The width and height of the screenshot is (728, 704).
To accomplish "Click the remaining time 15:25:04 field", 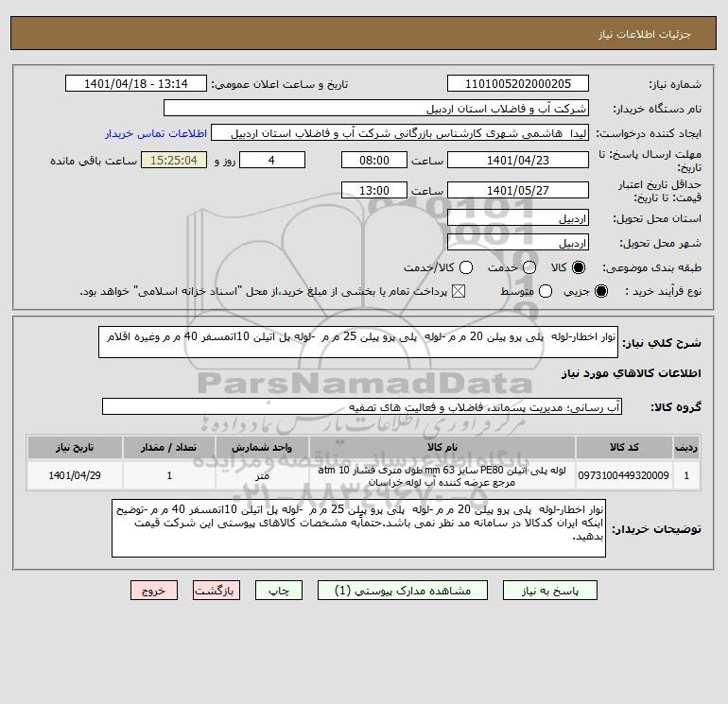I will pos(174,160).
